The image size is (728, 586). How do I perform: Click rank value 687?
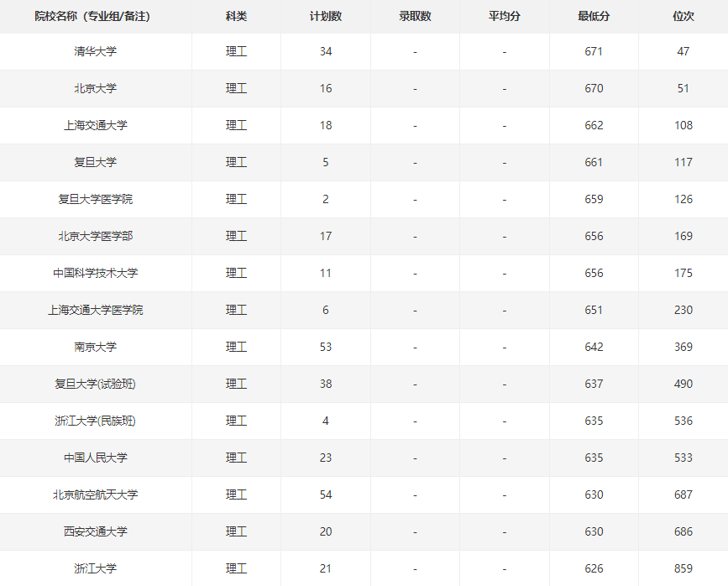tap(683, 494)
